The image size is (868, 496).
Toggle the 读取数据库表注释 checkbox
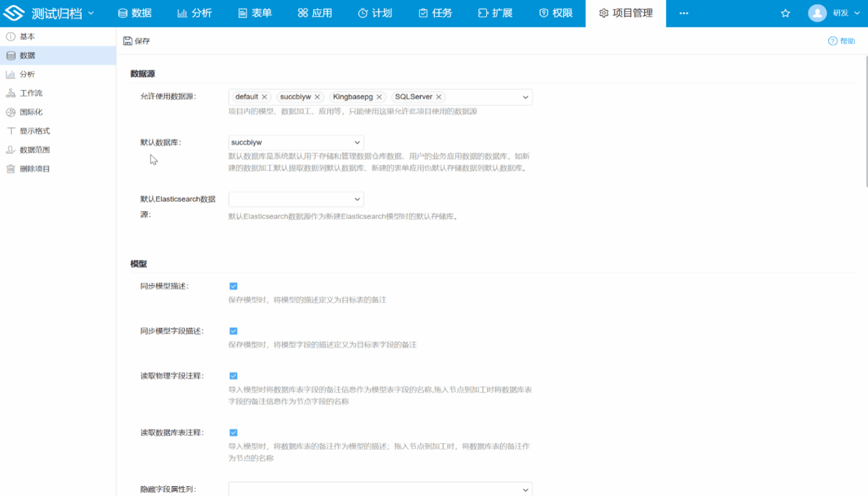pyautogui.click(x=233, y=432)
